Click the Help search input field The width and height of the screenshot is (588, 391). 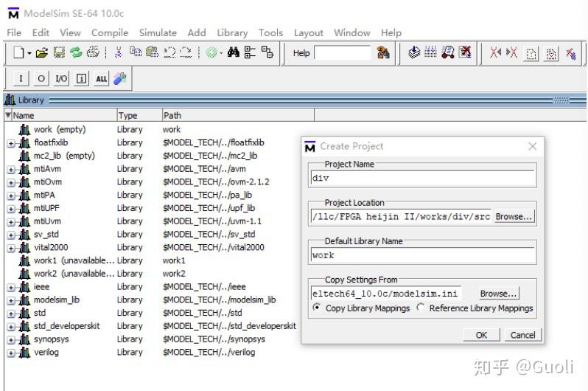click(x=343, y=53)
